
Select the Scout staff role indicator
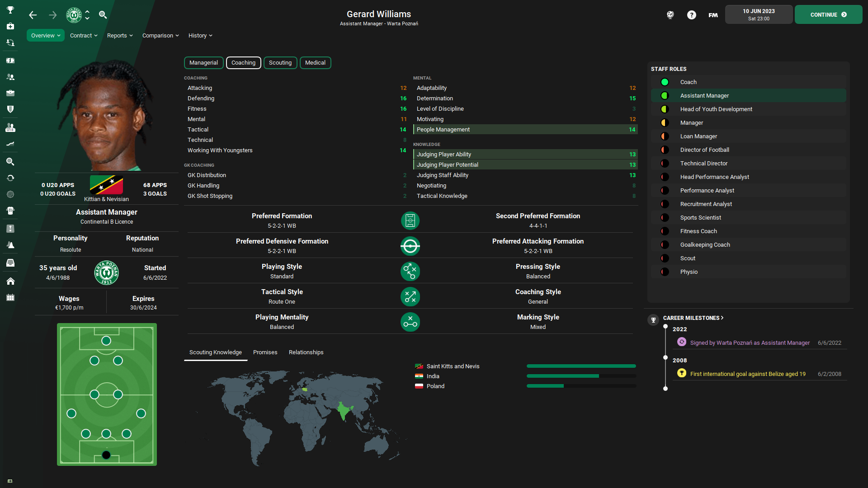(665, 258)
